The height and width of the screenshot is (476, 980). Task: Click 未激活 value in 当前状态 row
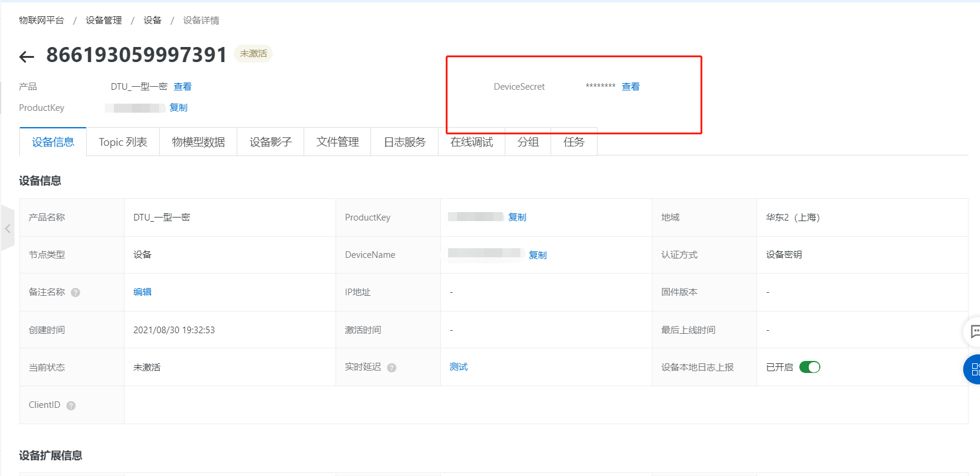click(147, 368)
